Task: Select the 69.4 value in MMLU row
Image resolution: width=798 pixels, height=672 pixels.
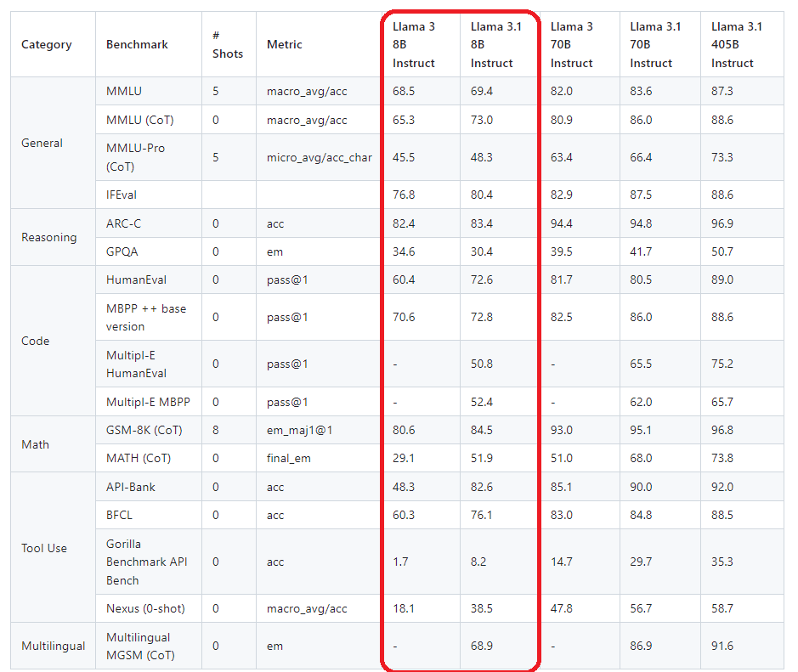Action: tap(482, 92)
